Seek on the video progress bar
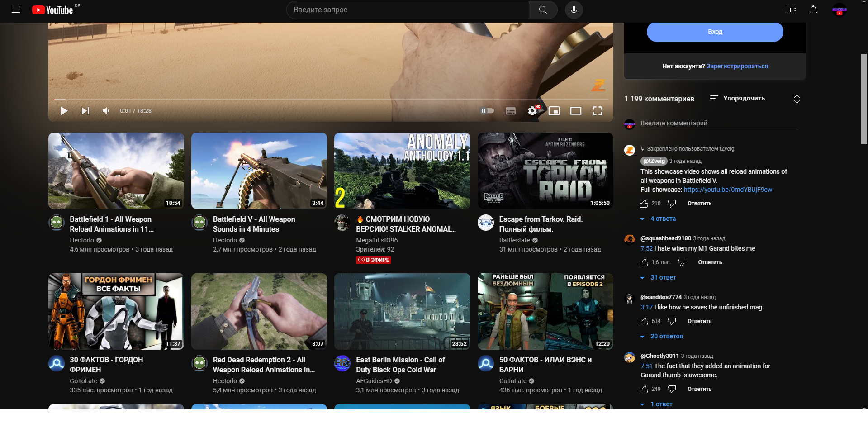 click(331, 99)
